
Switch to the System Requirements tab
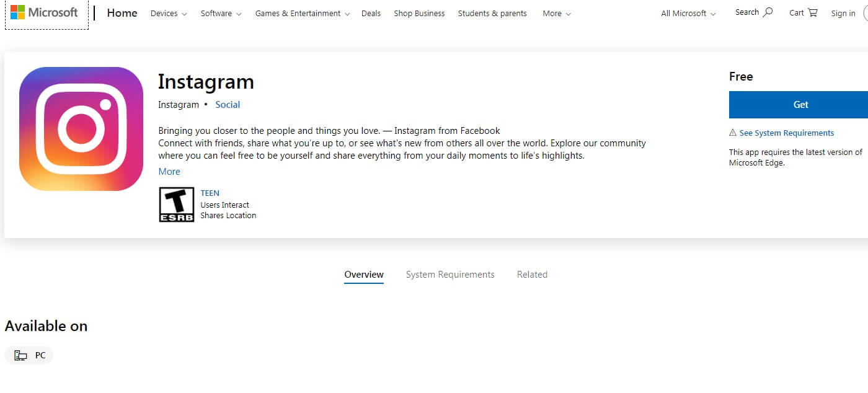pyautogui.click(x=450, y=275)
